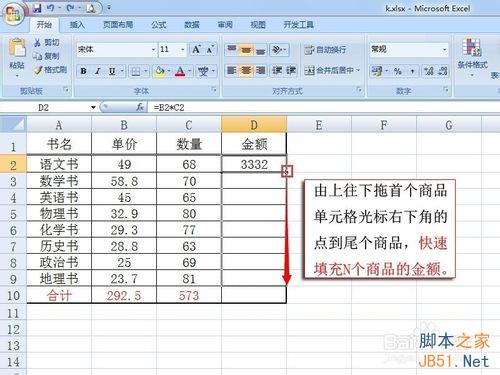Screen dimensions: 500x375
Task: Align cell content to top
Action: (232, 50)
